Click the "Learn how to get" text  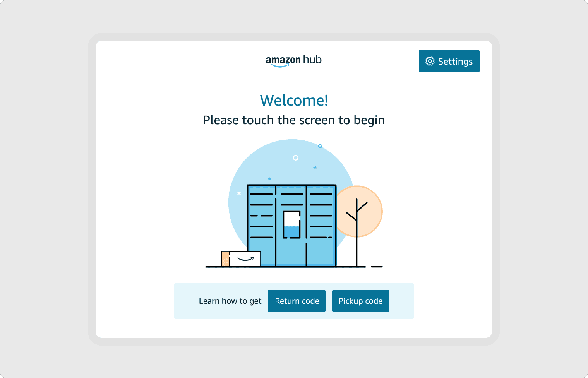tap(230, 301)
